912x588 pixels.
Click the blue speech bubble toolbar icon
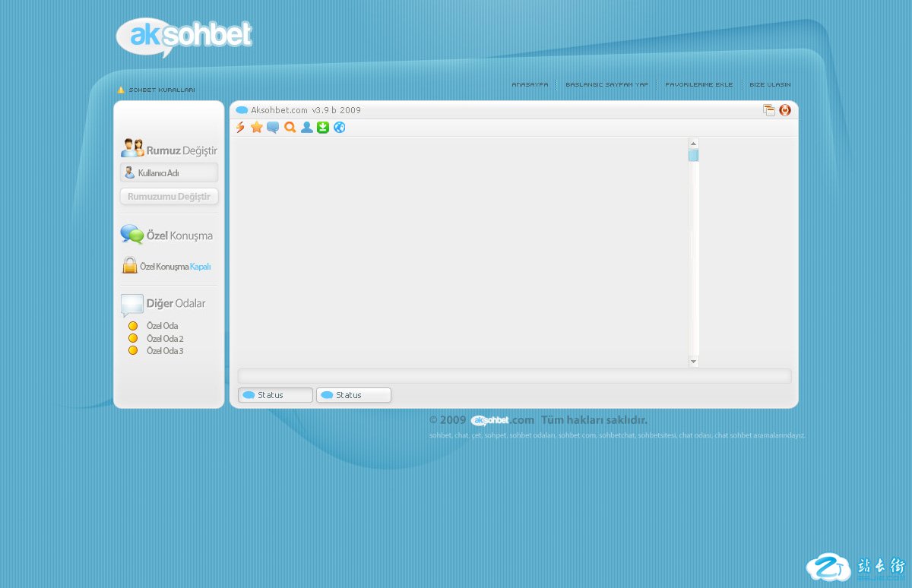273,128
